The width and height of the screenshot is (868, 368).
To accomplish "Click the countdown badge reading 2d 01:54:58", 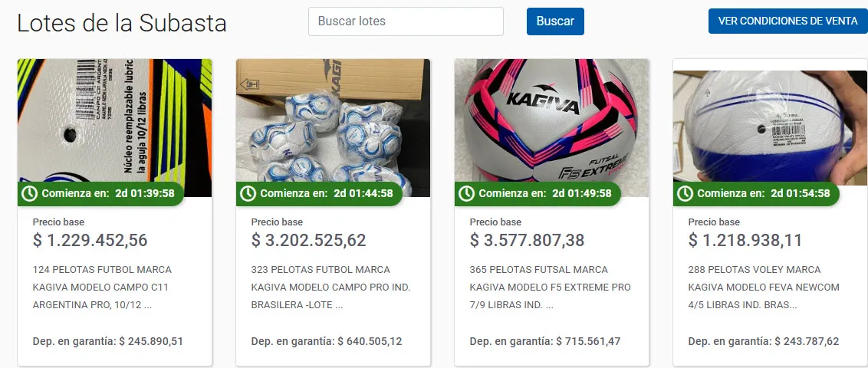I will [x=756, y=194].
